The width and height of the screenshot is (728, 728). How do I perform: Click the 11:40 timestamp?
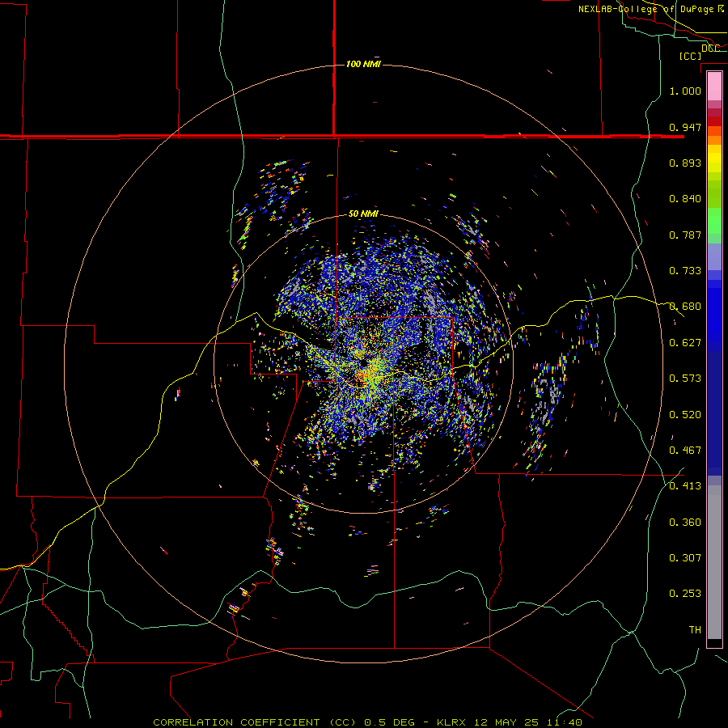pyautogui.click(x=564, y=722)
